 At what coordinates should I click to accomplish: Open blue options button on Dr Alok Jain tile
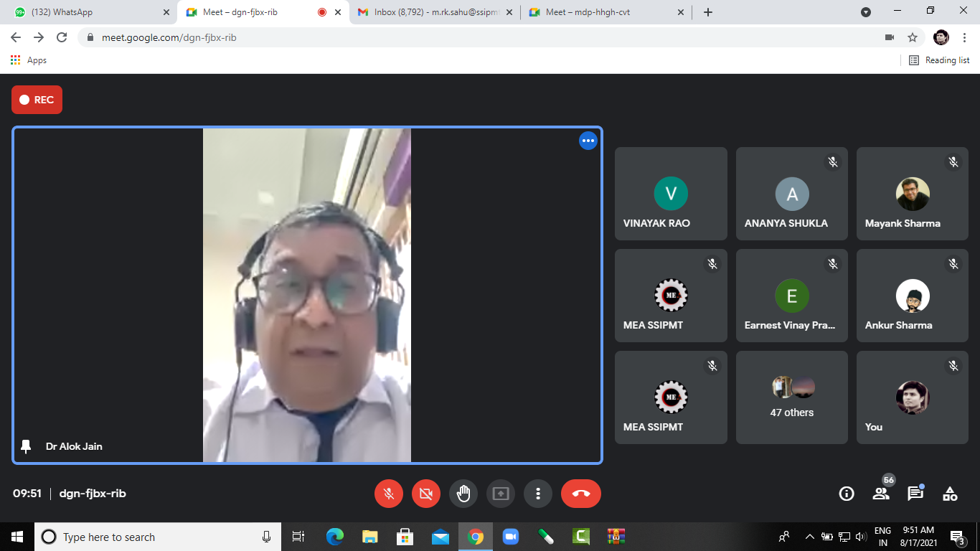point(588,141)
